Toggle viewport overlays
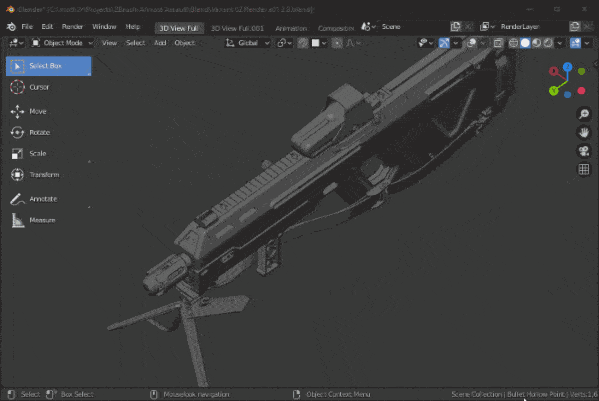Image resolution: width=599 pixels, height=401 pixels. pos(471,43)
